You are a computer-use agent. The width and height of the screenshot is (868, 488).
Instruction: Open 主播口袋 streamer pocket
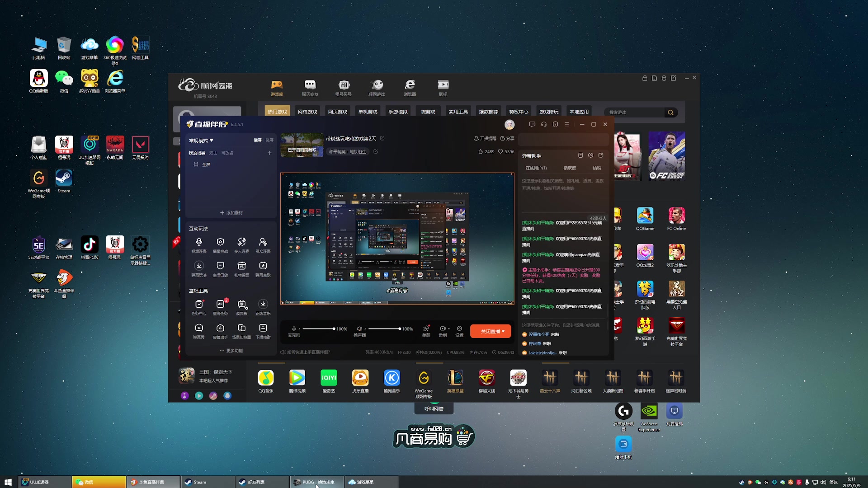tap(220, 269)
